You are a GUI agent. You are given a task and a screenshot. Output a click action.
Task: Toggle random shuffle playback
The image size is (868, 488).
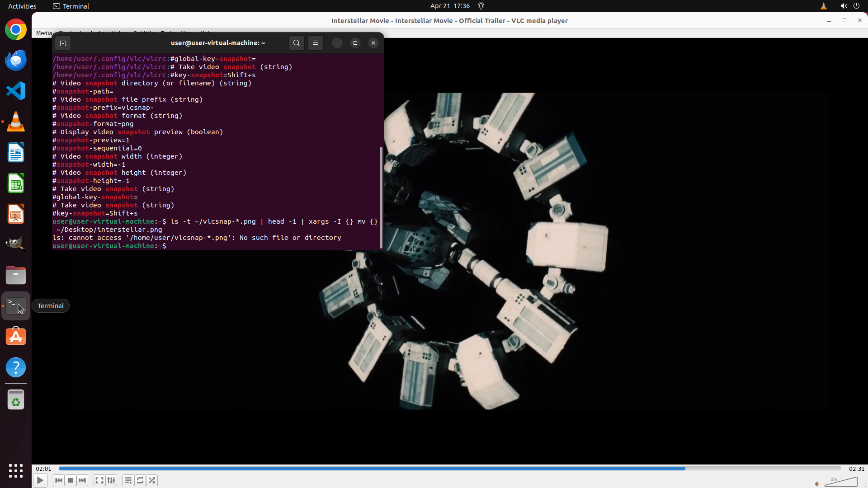click(152, 480)
